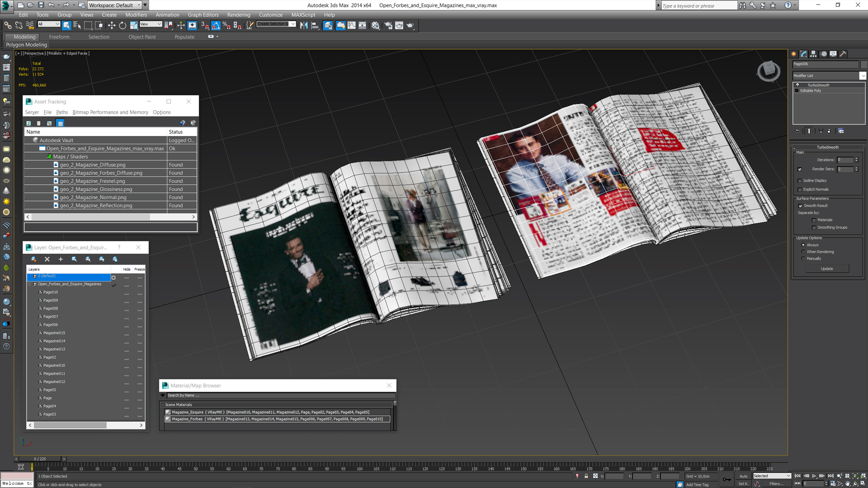Activate the Select and Scale tool
The height and width of the screenshot is (488, 868).
[x=133, y=25]
